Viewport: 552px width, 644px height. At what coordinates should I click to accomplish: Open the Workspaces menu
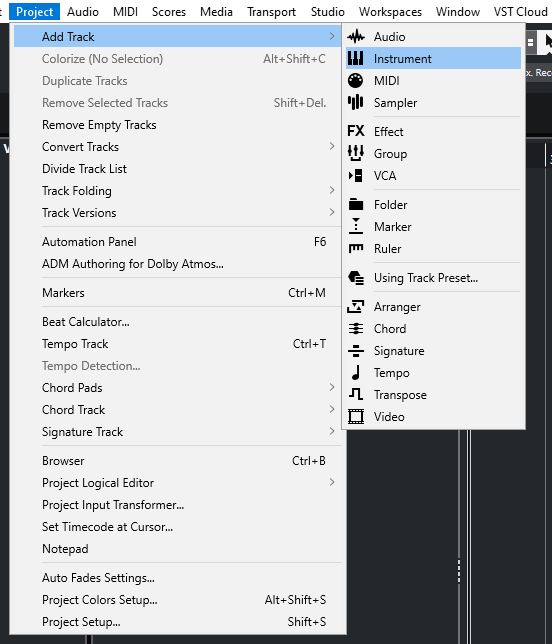point(390,12)
